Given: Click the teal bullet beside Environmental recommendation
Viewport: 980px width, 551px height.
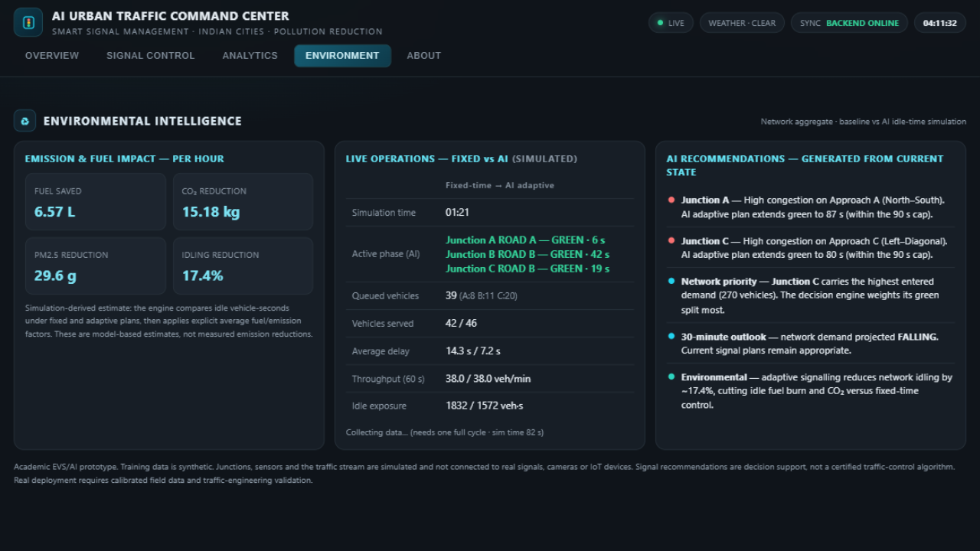Looking at the screenshot, I should pos(671,377).
